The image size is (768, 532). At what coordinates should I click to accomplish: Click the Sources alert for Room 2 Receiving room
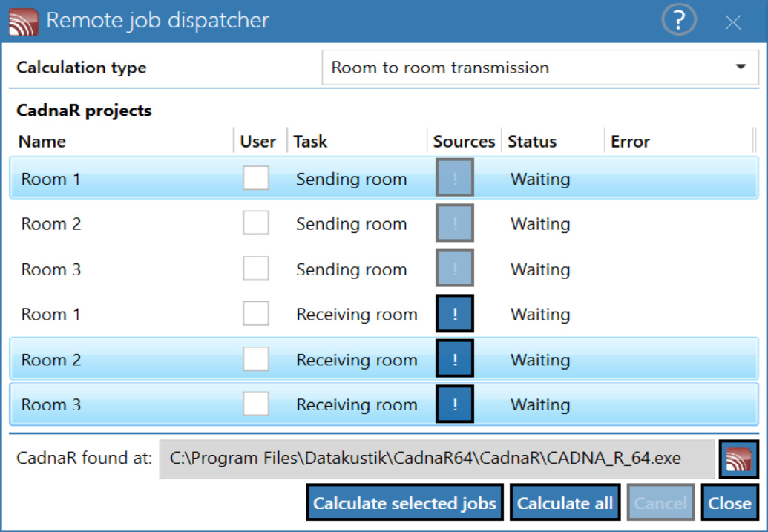455,359
